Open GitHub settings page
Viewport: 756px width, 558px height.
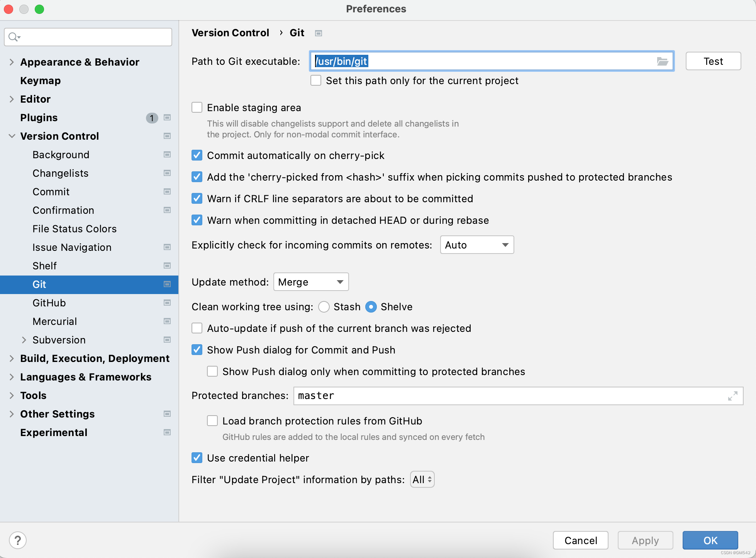click(x=49, y=303)
